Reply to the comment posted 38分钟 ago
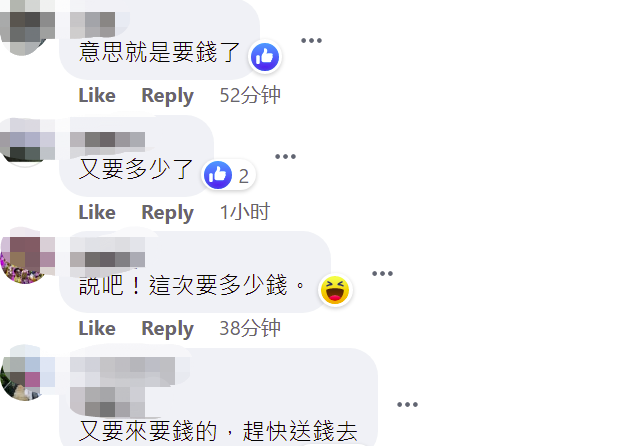The image size is (622, 446). (x=167, y=329)
